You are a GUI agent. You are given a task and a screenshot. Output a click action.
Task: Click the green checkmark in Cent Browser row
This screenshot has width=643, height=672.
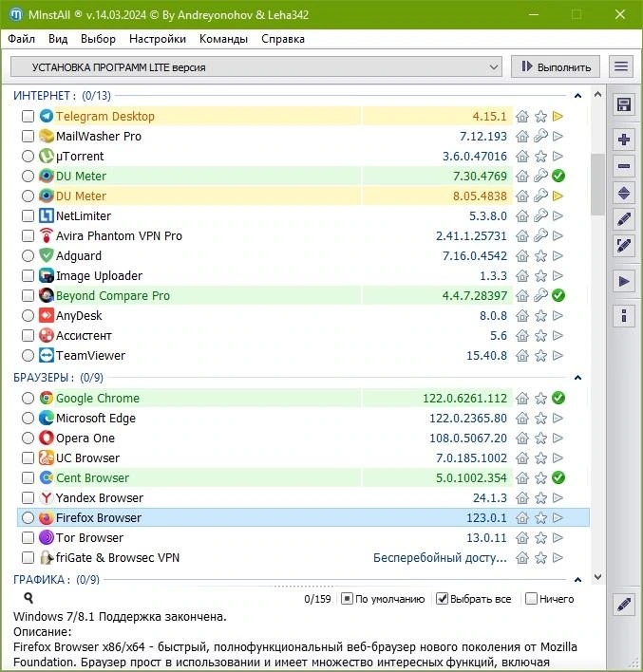click(558, 477)
